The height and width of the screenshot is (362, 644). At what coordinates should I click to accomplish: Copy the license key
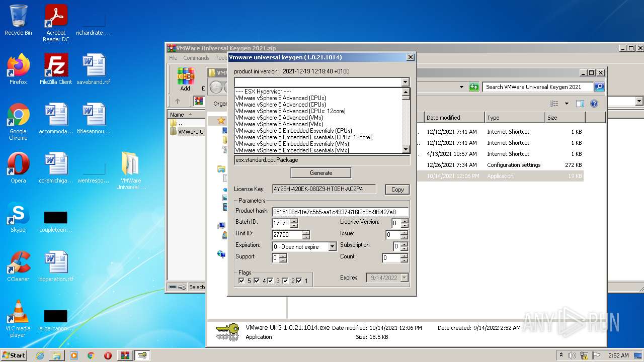tap(397, 190)
